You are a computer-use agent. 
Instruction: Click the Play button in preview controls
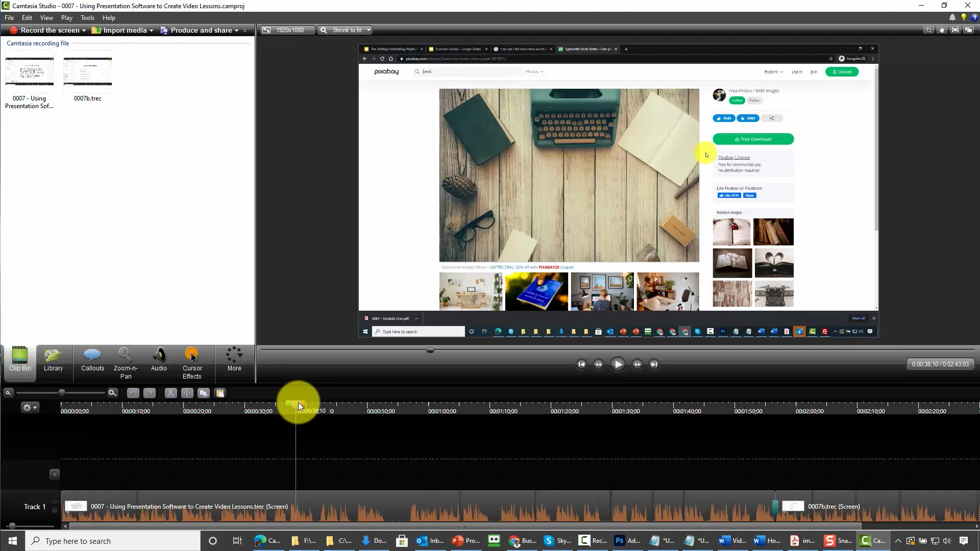[618, 364]
